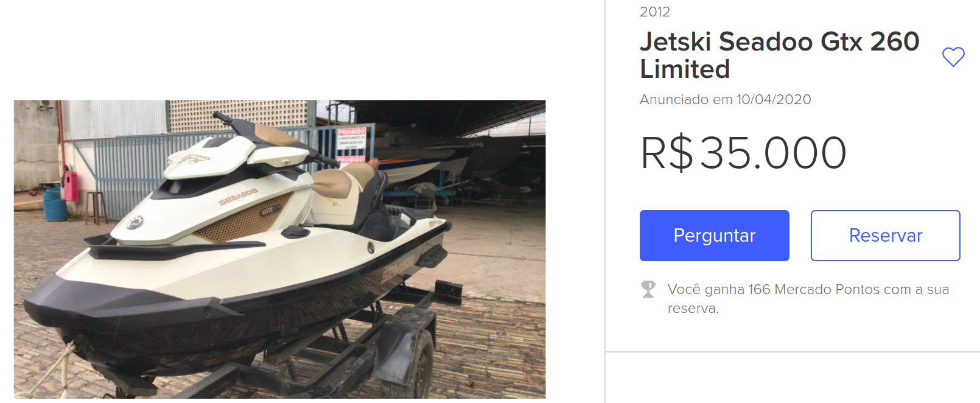
Task: Select the listing title Jetski Seadoo Gtx 260 Limited
Action: tap(779, 55)
